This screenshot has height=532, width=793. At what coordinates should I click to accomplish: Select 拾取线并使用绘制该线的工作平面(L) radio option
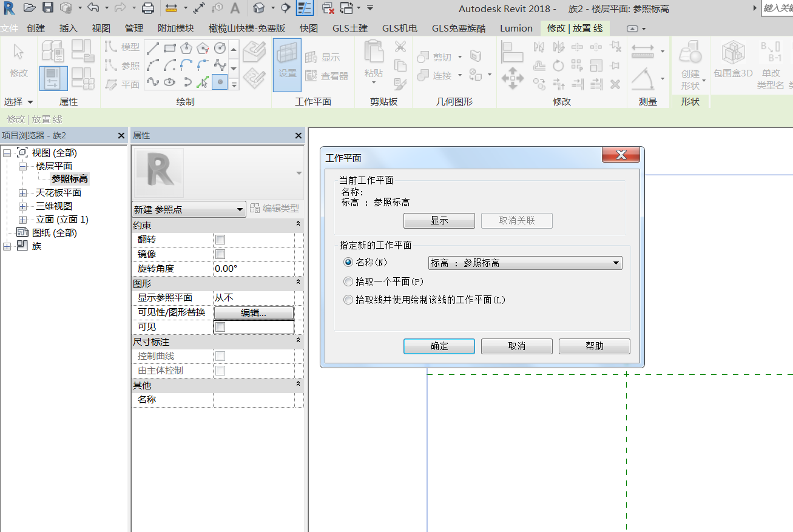(x=348, y=300)
